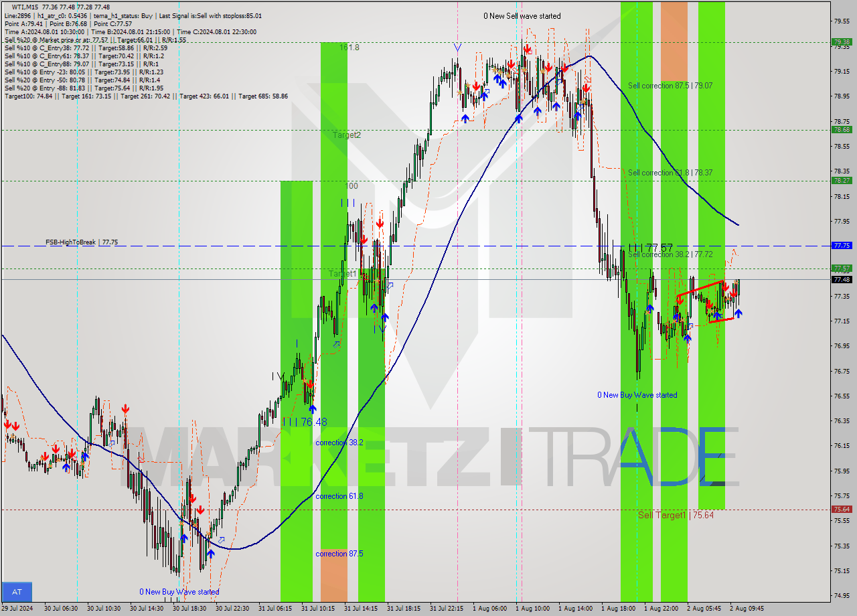This screenshot has width=857, height=616.
Task: Click the '30 Jul 18:30' time axis label
Action: pyautogui.click(x=189, y=608)
